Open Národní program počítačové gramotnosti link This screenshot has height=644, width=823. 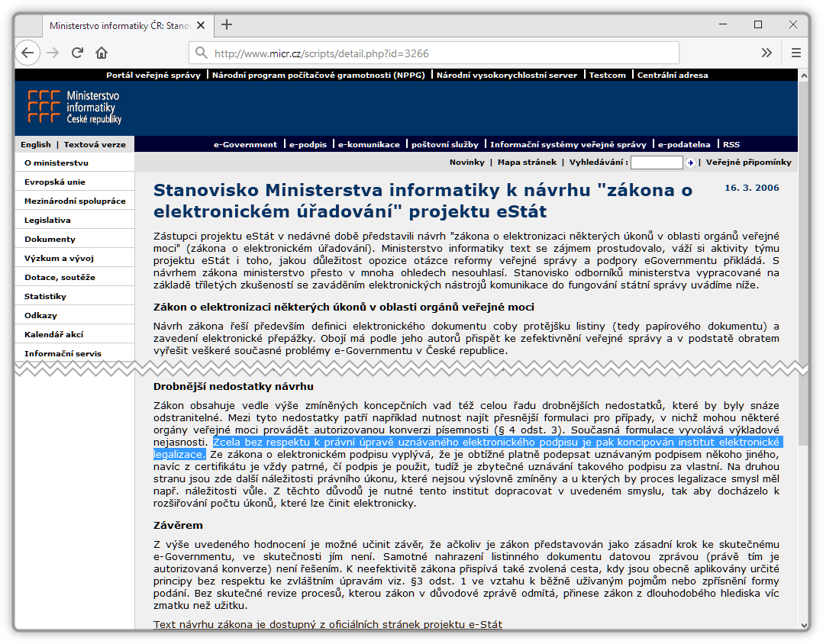coord(318,75)
